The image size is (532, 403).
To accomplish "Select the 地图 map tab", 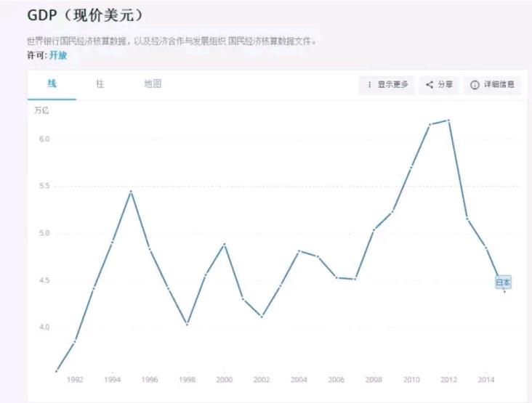I will click(153, 84).
